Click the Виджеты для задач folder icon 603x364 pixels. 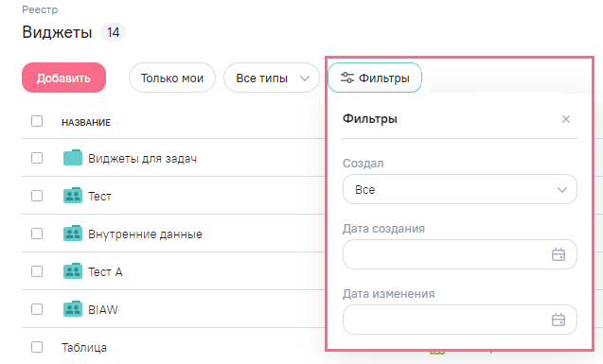click(73, 158)
